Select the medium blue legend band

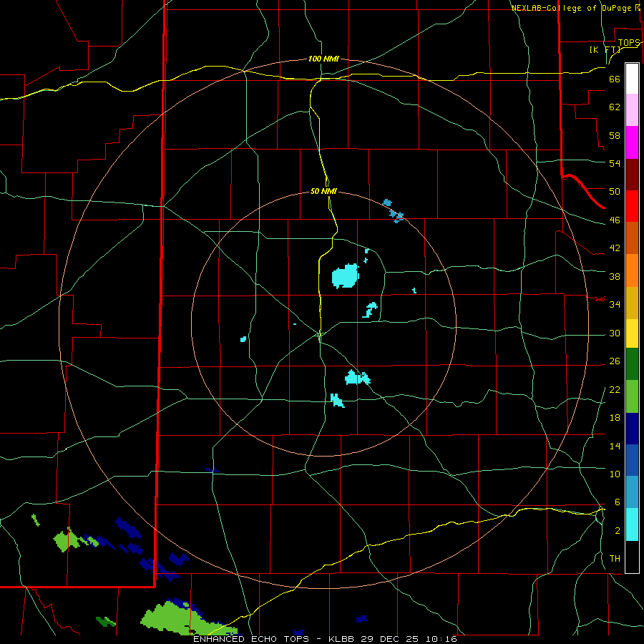tap(632, 460)
